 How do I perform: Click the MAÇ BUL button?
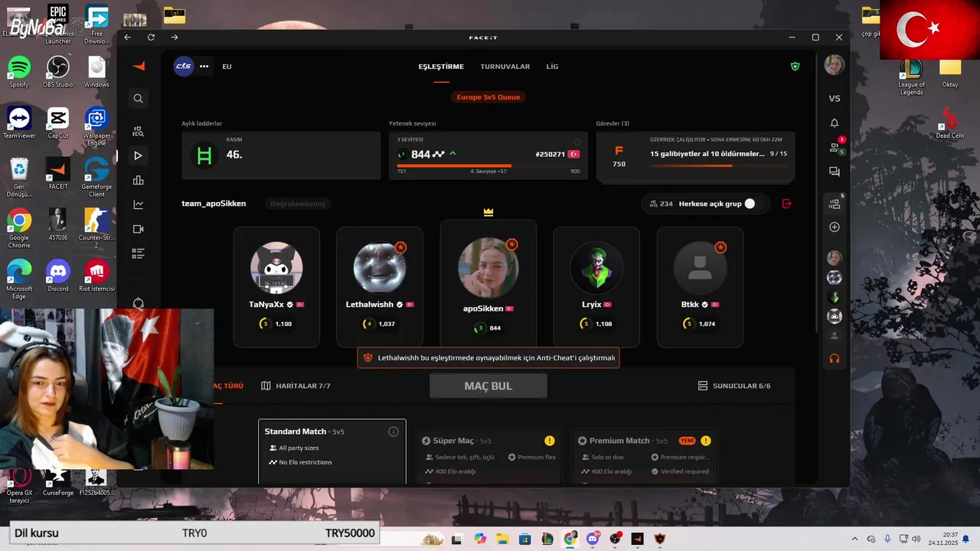click(x=488, y=386)
